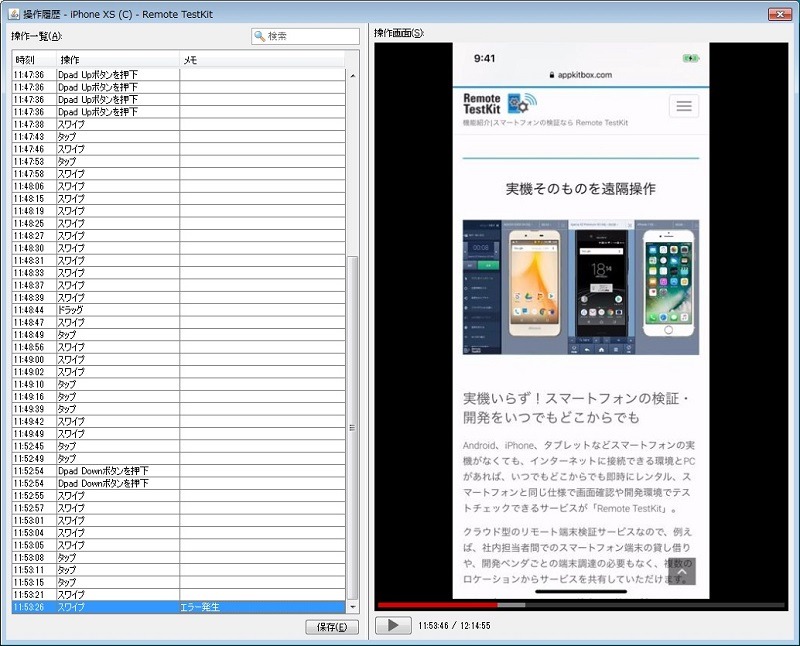Click the 保存 save button

[x=332, y=627]
